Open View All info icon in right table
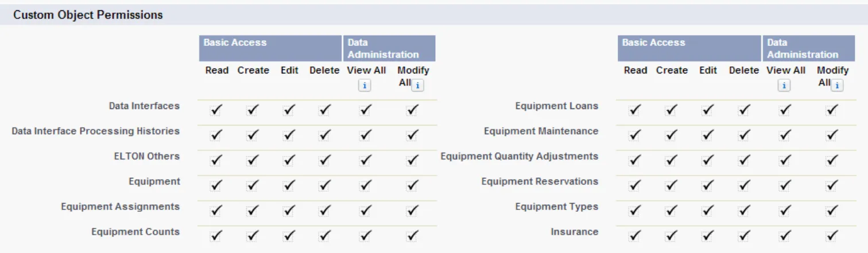This screenshot has width=868, height=253. point(784,85)
